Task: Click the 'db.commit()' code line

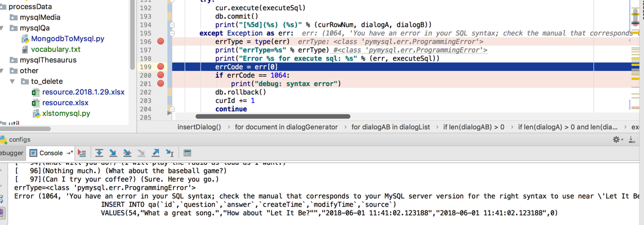Action: pyautogui.click(x=237, y=16)
